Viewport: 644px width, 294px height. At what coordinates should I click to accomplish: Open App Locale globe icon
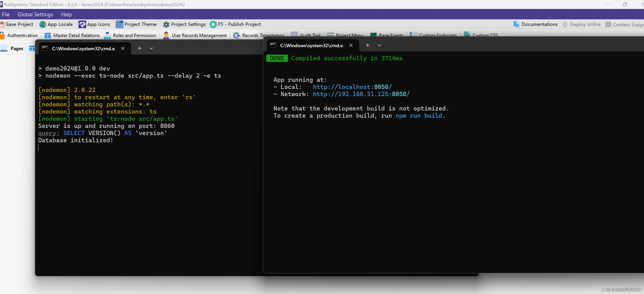(x=43, y=24)
